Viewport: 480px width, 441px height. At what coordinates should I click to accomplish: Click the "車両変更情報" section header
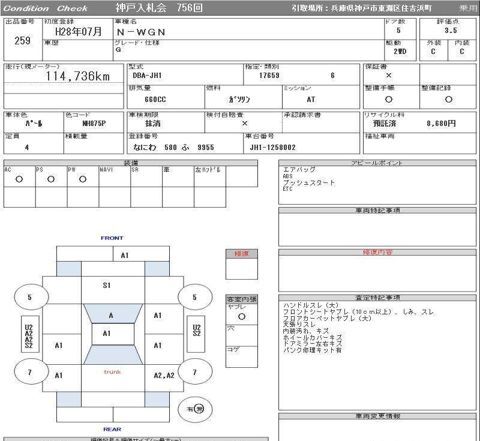pos(377,416)
